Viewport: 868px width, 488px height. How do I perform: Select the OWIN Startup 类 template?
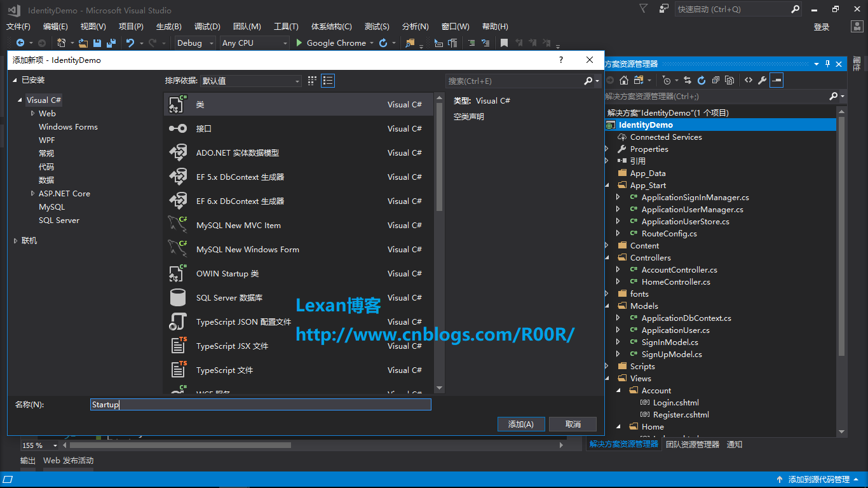pyautogui.click(x=299, y=274)
